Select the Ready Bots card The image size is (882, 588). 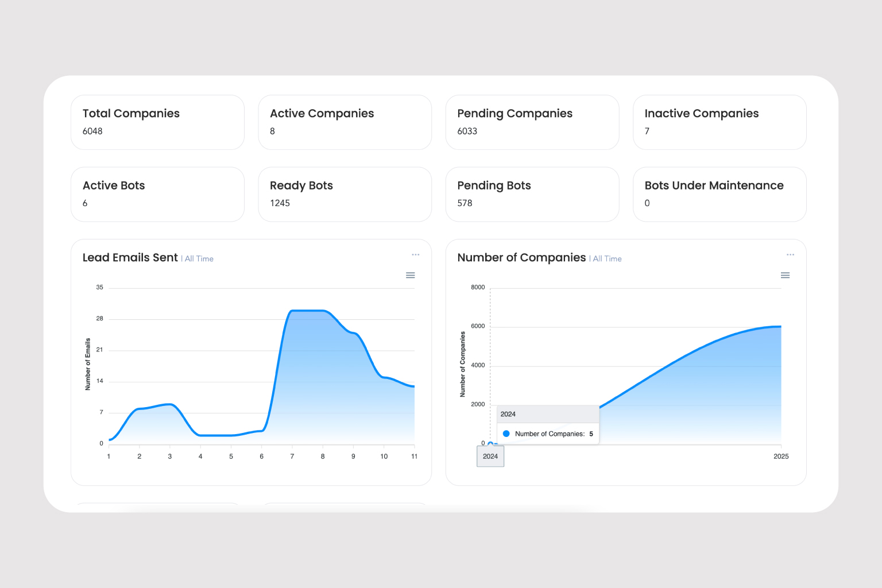click(345, 194)
